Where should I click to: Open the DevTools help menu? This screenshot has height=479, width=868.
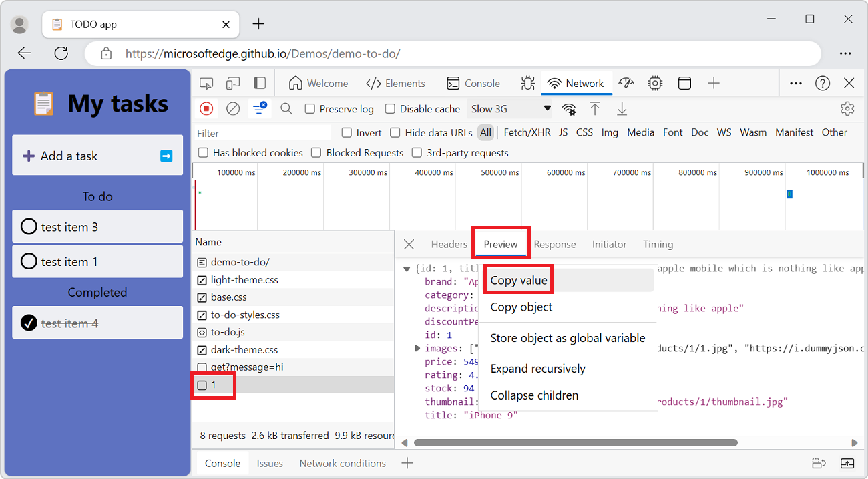click(822, 83)
